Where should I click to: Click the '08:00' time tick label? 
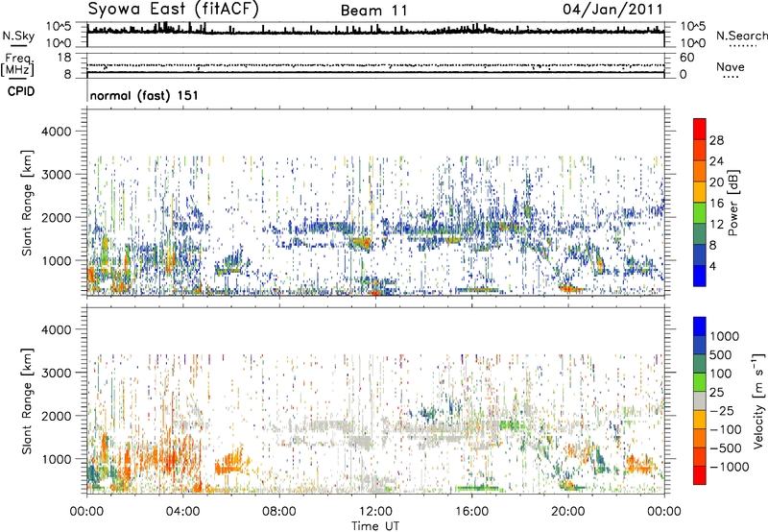tap(279, 512)
